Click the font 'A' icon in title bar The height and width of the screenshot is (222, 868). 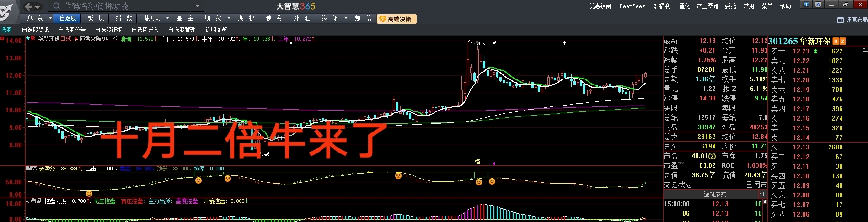coord(818,5)
